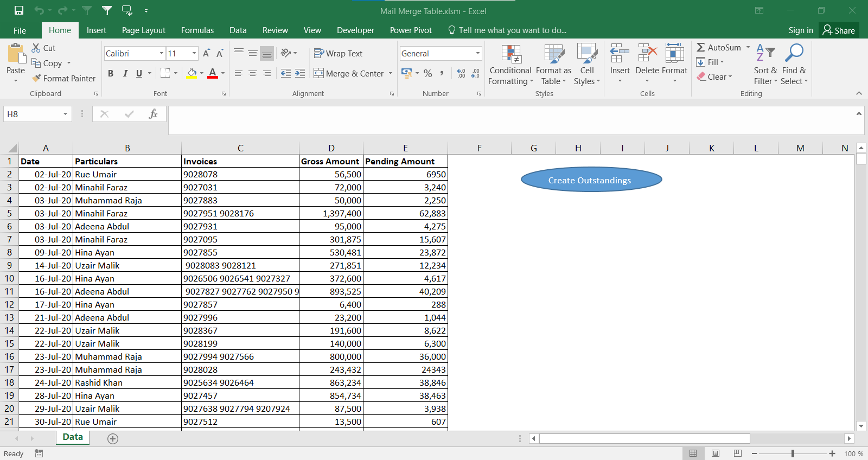Switch to the Developer tab
The height and width of the screenshot is (460, 868).
click(355, 30)
